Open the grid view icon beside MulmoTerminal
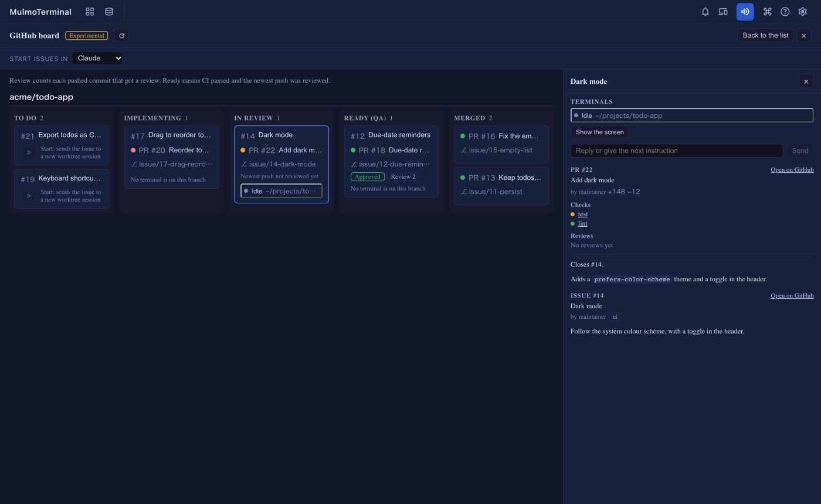821x504 pixels. [90, 12]
